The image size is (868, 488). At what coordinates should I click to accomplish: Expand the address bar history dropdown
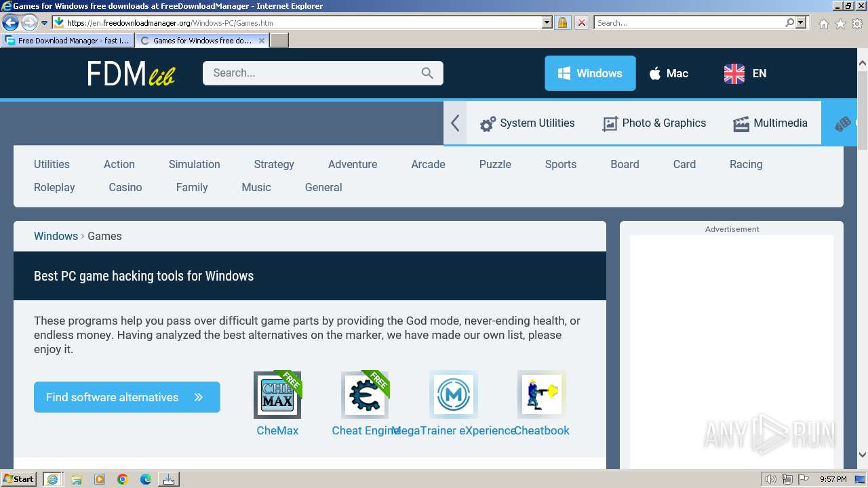[x=547, y=22]
